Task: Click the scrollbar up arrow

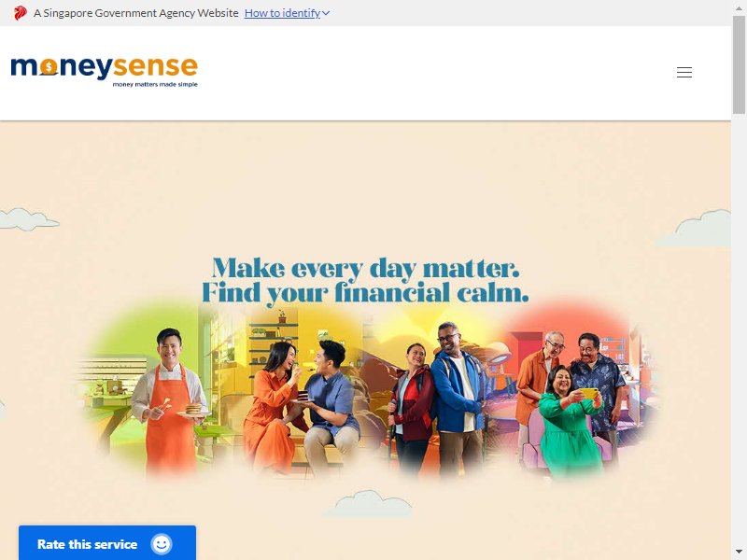Action: pos(739,8)
